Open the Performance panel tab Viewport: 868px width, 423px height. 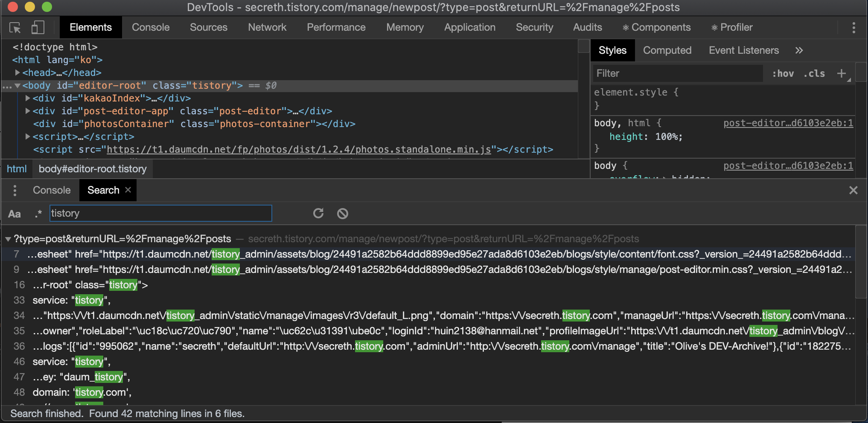pos(336,27)
